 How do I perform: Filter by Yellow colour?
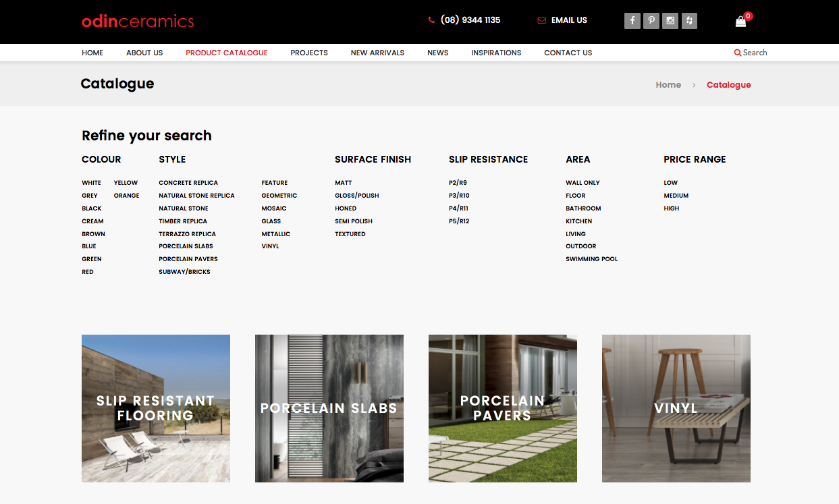[x=126, y=183]
